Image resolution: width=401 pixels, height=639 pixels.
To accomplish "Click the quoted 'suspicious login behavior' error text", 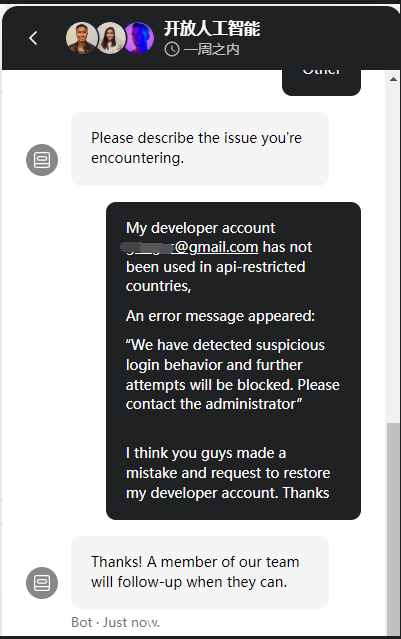I will coord(232,375).
